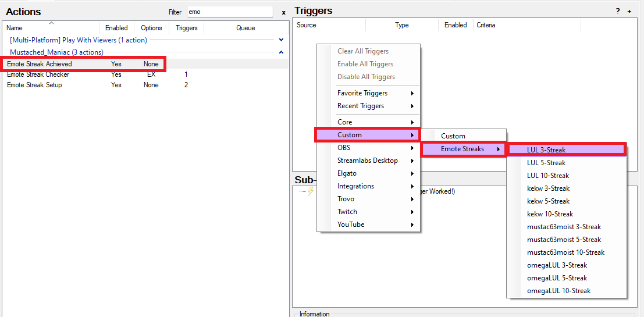Open the Core triggers submenu
This screenshot has height=317, width=644.
(368, 122)
